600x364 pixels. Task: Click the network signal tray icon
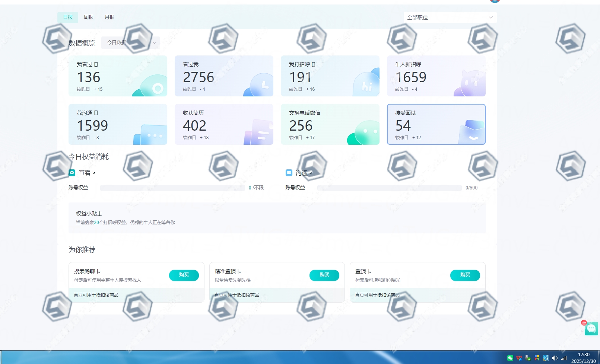(x=564, y=358)
